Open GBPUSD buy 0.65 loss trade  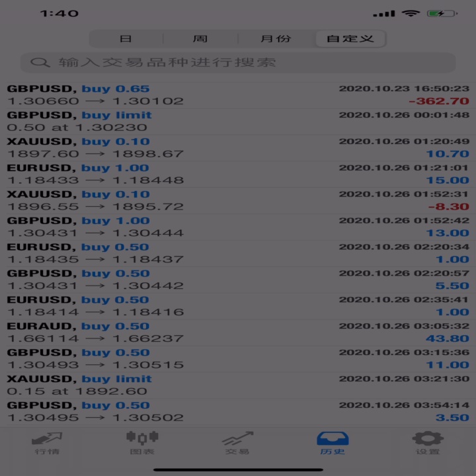[x=238, y=95]
